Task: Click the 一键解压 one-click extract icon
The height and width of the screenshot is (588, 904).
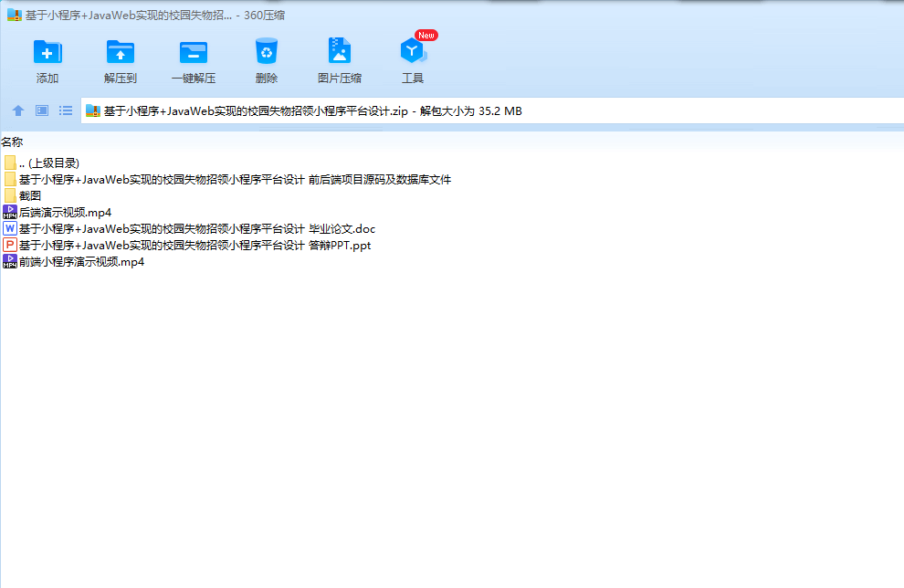Action: [x=194, y=52]
